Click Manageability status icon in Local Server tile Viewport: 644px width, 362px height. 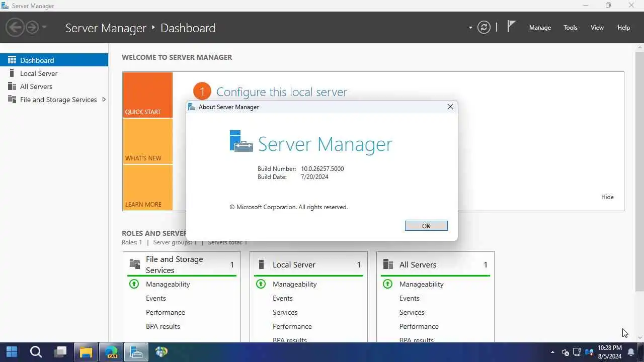pyautogui.click(x=261, y=284)
